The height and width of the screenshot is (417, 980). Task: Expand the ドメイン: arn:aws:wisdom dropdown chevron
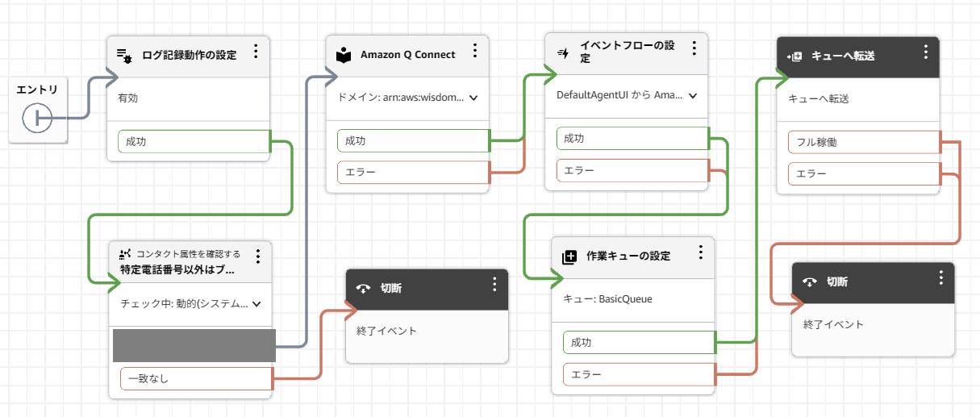473,98
